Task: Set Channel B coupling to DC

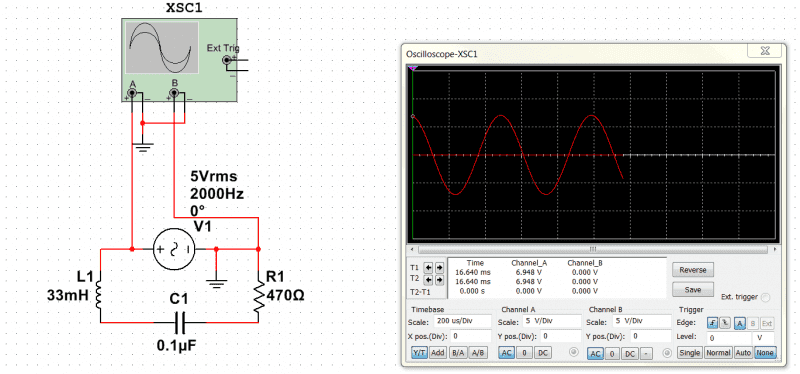Action: [x=631, y=354]
